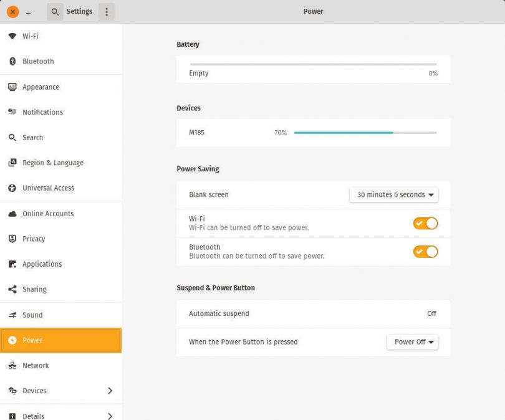Toggle Automatic suspend from Off
Image resolution: width=505 pixels, height=420 pixels.
[313, 313]
